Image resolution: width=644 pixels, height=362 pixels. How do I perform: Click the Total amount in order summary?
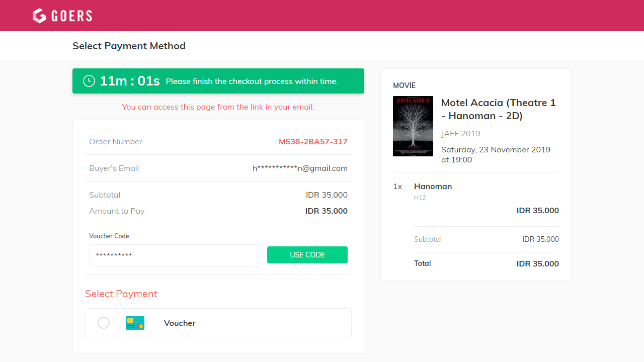click(x=537, y=264)
